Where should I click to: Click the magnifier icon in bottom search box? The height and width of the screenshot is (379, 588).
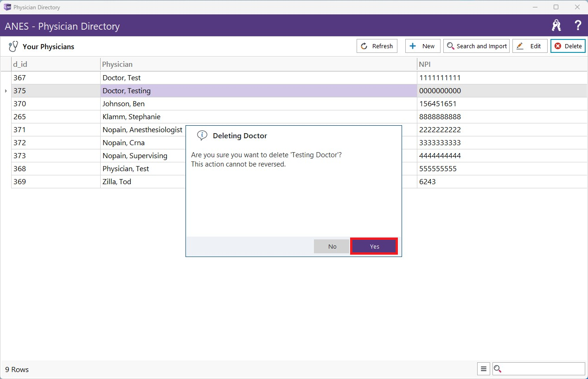[498, 369]
